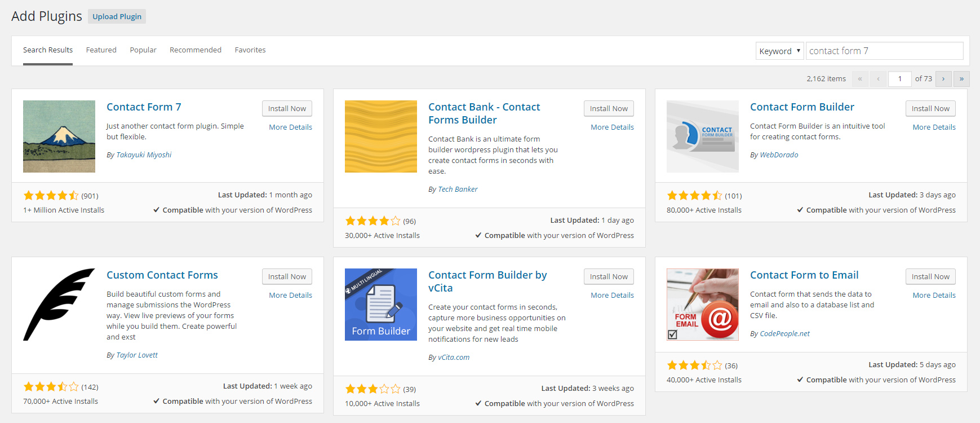Click the 70,000+ Active Installs text
980x423 pixels.
[60, 401]
